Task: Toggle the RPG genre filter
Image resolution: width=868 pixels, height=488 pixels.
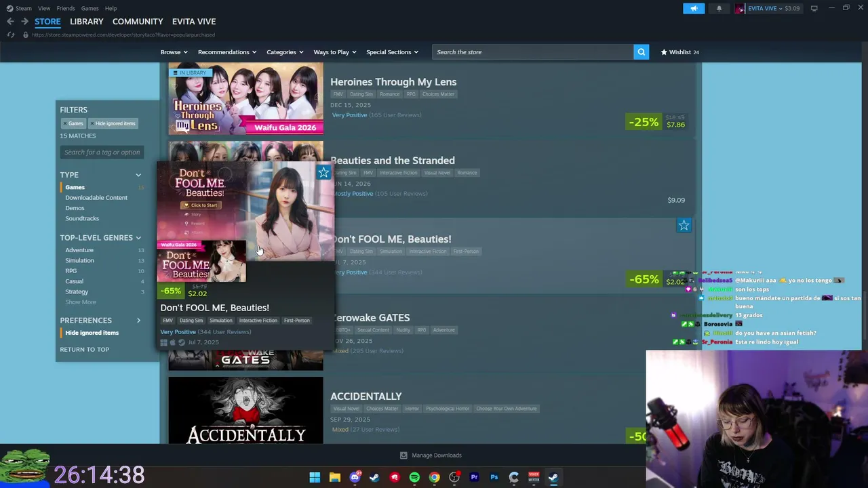Action: click(71, 271)
